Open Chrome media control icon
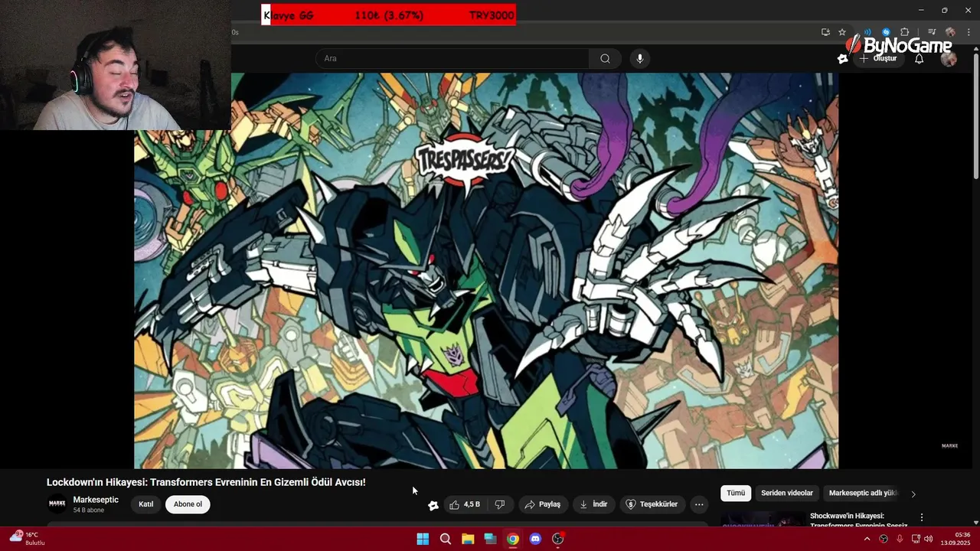Image resolution: width=980 pixels, height=551 pixels. coord(932,32)
